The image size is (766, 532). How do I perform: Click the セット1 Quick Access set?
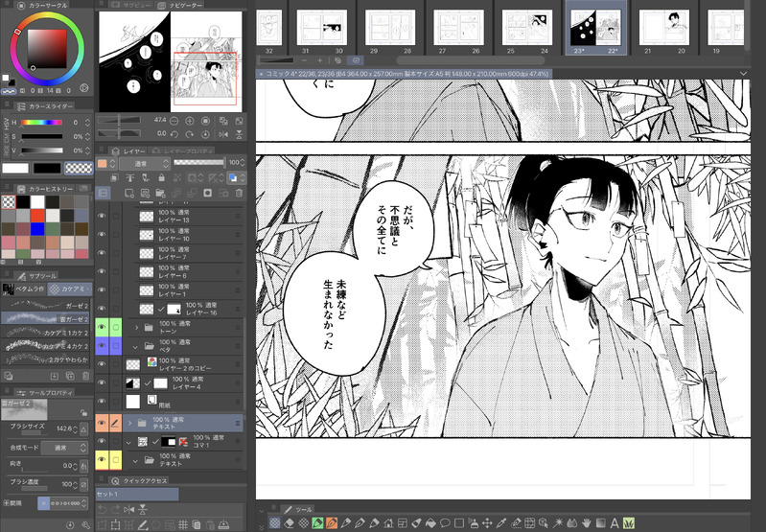point(137,494)
